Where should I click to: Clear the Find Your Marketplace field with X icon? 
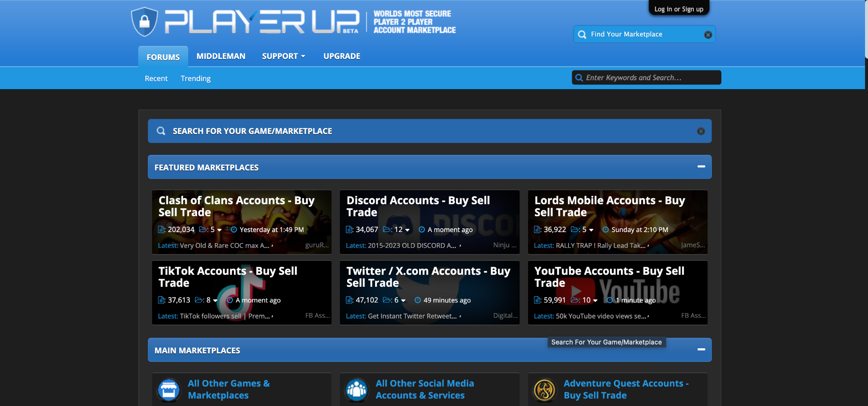708,35
